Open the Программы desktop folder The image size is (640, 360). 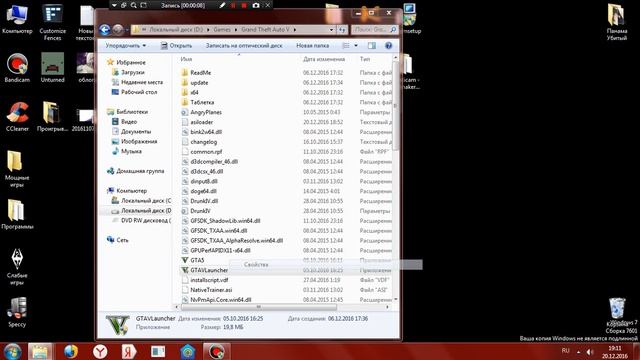17,215
